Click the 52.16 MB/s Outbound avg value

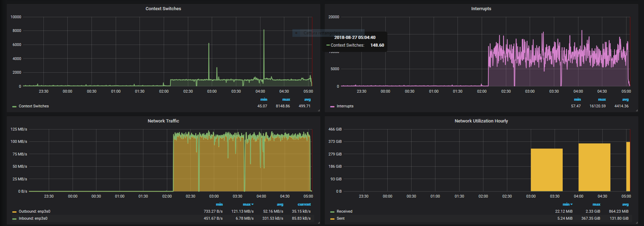click(273, 211)
